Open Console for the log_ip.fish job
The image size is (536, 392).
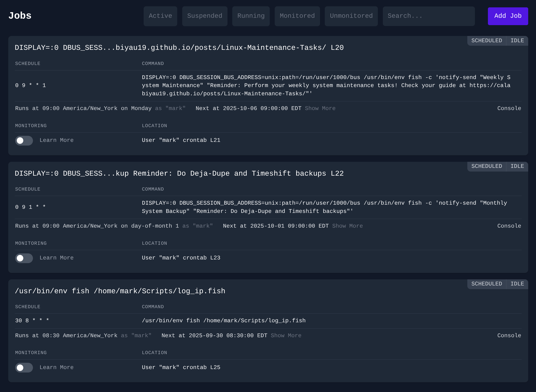point(509,335)
